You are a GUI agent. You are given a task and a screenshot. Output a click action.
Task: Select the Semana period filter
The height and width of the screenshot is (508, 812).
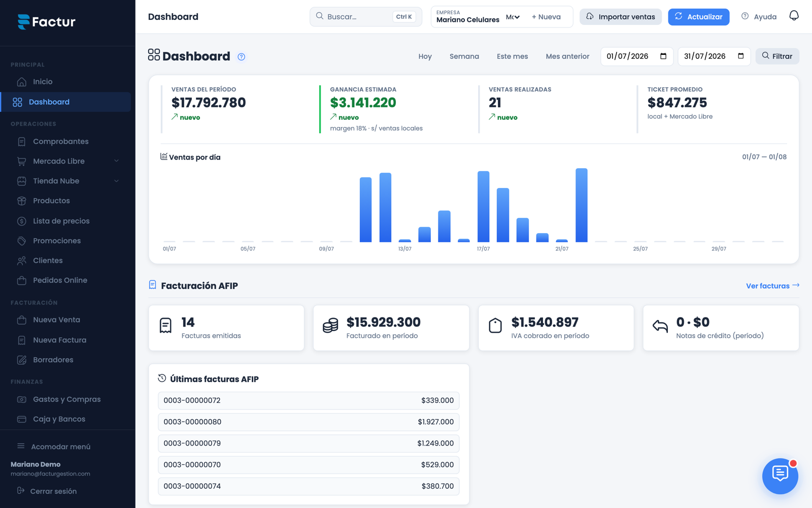[464, 56]
